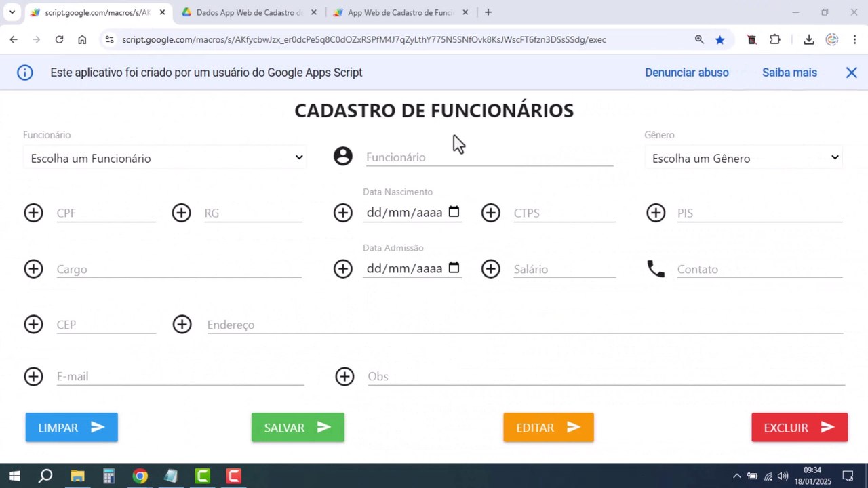Click into the CEP input field

106,325
